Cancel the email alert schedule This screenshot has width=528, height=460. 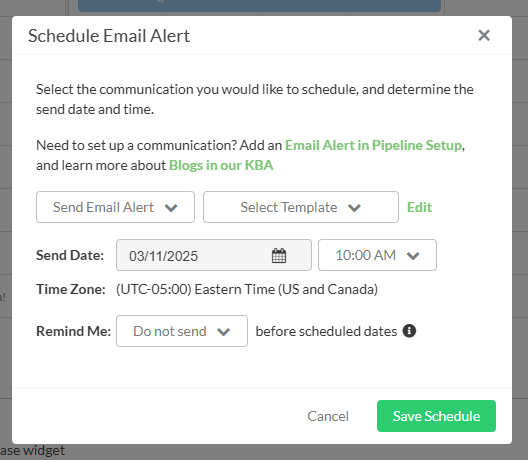point(328,416)
